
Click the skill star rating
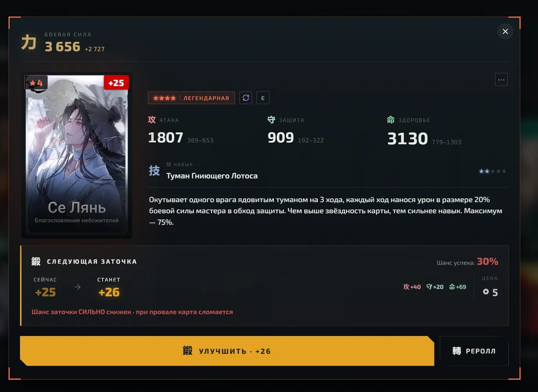pos(493,171)
